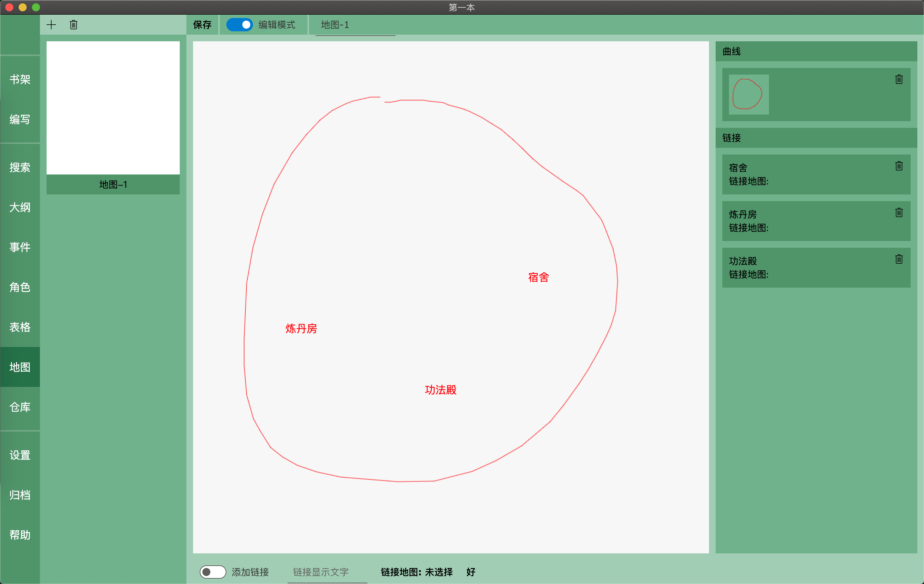Click the curve preview thumbnail

click(748, 95)
